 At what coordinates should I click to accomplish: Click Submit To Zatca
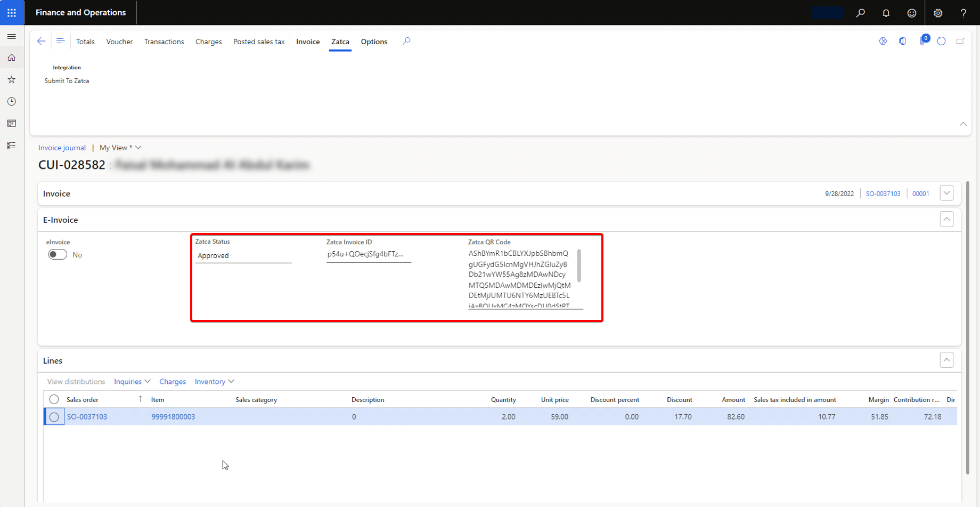[67, 81]
